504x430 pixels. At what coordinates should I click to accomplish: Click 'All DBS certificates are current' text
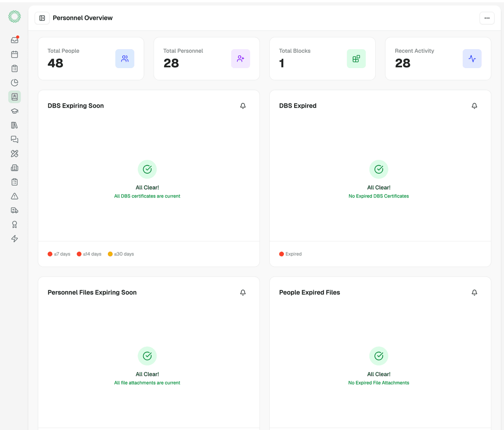click(147, 196)
